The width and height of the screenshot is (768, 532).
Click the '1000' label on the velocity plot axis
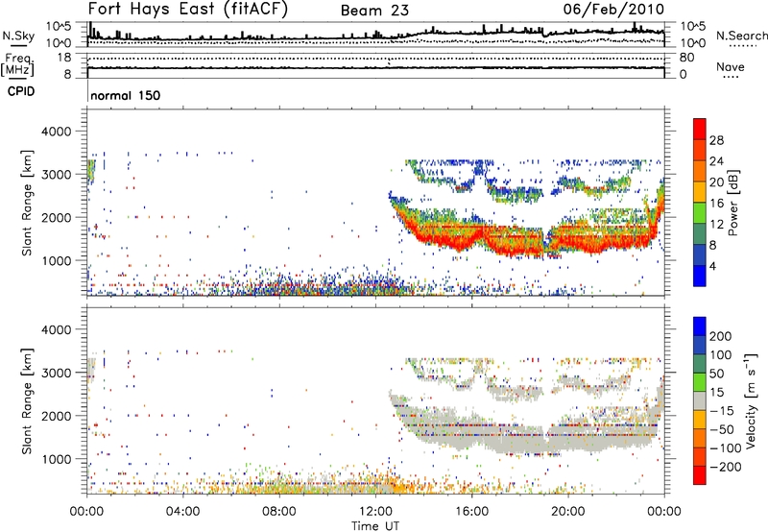pos(57,459)
